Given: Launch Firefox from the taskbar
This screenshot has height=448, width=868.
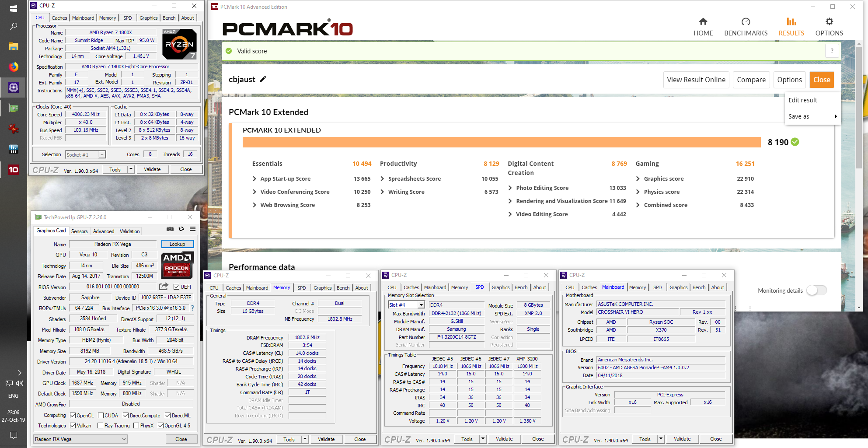Looking at the screenshot, I should 13,66.
